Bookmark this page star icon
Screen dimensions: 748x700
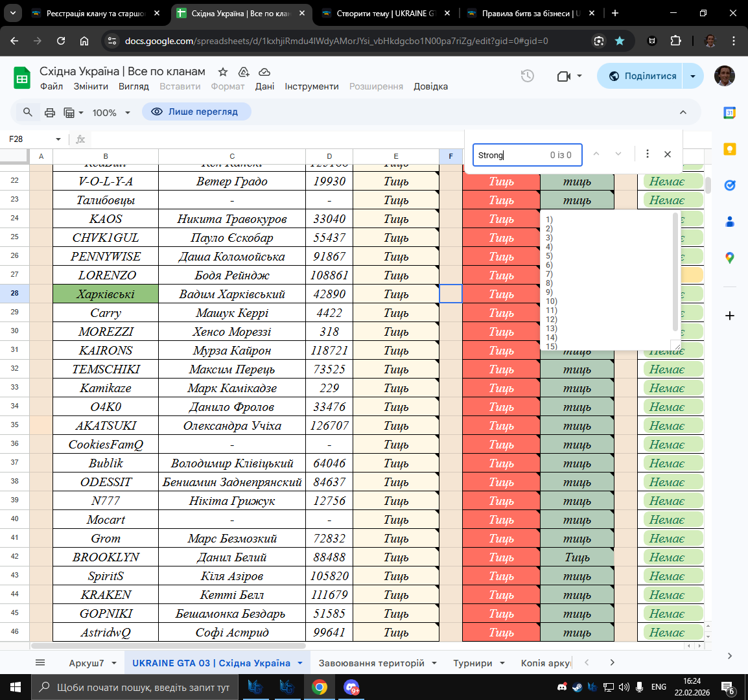pos(620,41)
